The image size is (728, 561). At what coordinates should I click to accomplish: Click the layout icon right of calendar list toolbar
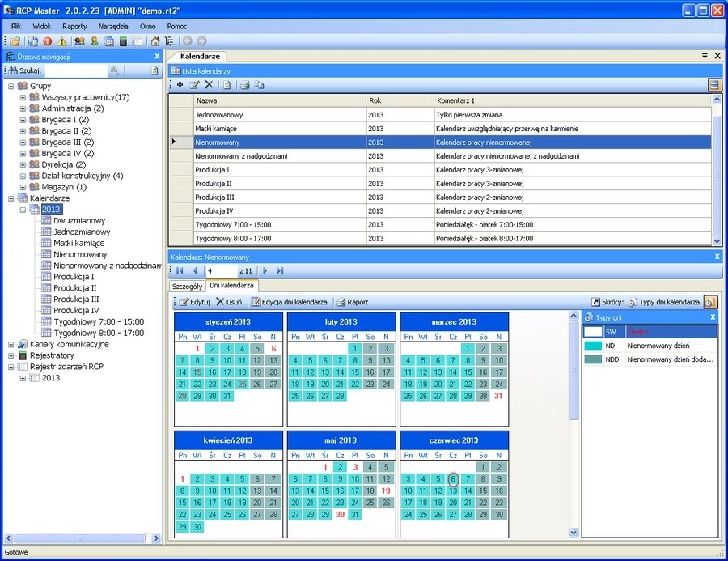pyautogui.click(x=714, y=84)
